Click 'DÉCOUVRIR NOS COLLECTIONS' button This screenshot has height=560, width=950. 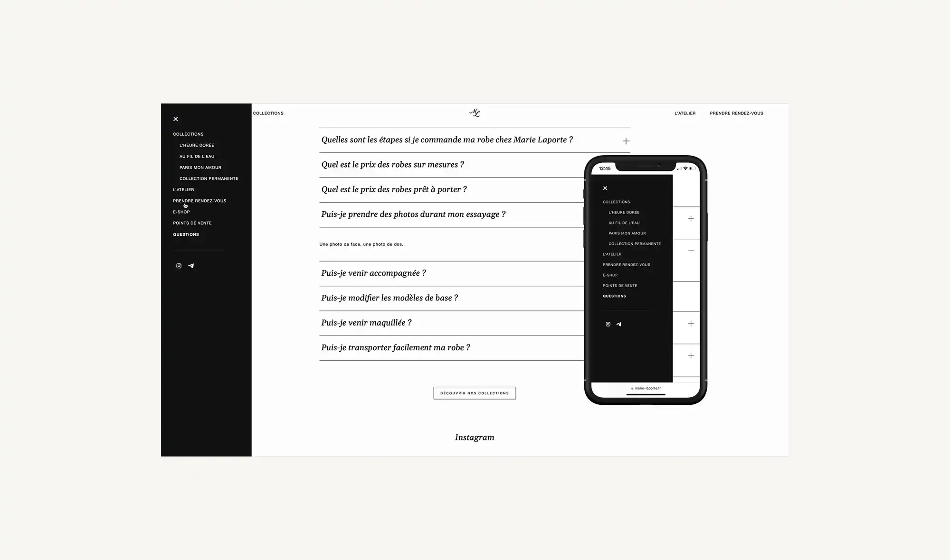pyautogui.click(x=475, y=392)
